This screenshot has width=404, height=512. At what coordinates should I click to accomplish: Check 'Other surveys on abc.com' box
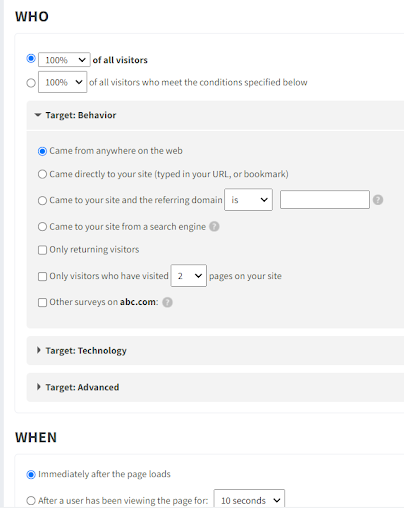pos(42,302)
